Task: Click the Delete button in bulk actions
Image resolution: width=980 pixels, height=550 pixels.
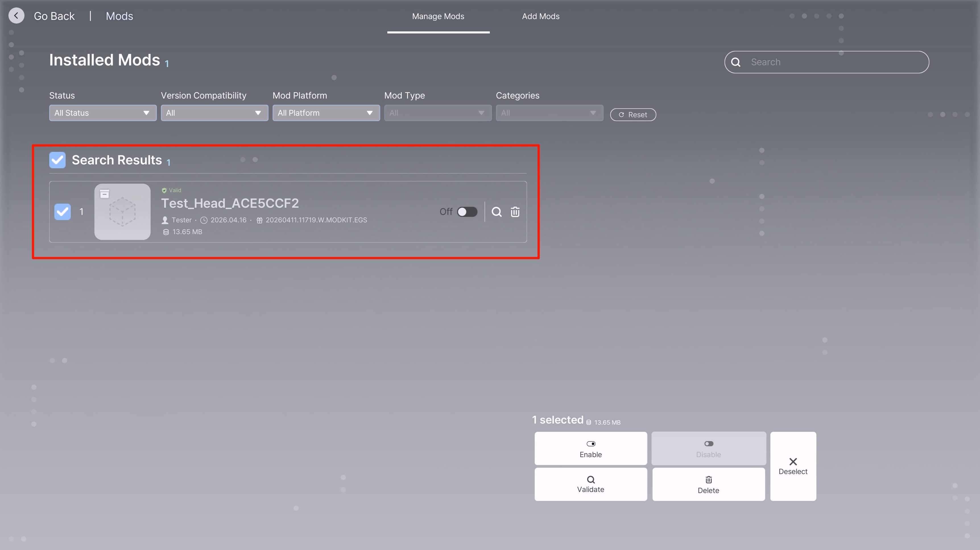Action: 708,484
